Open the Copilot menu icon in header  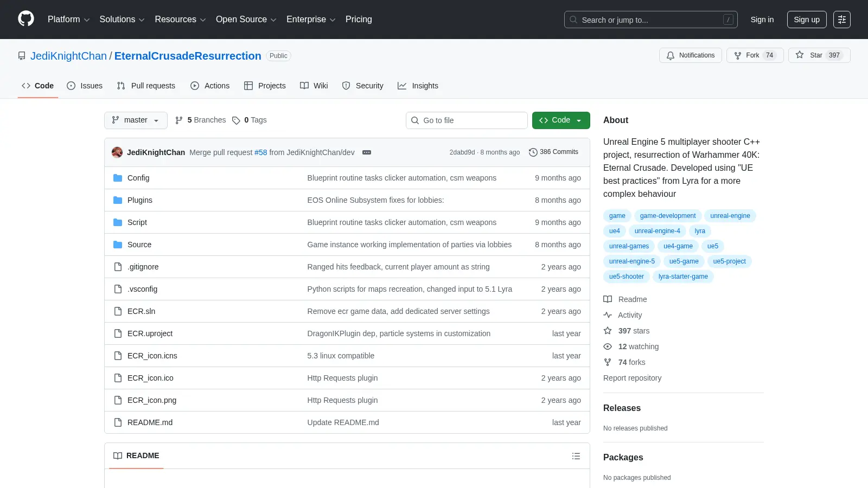[842, 20]
